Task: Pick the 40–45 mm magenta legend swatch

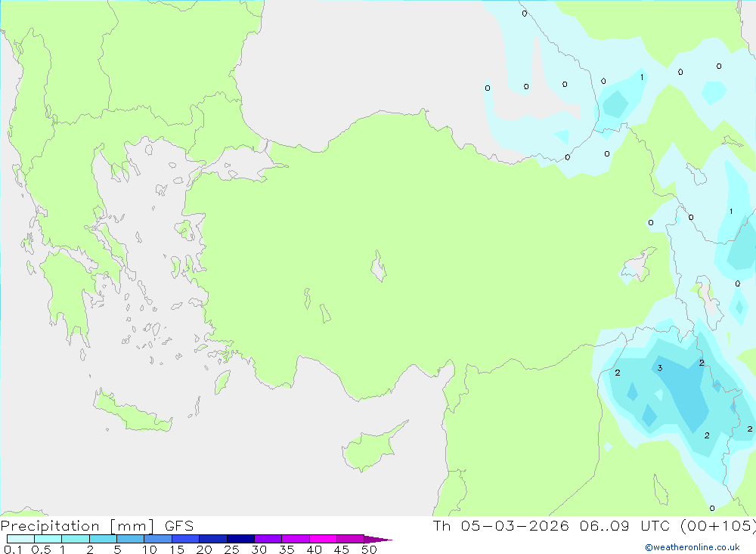Action: [323, 539]
